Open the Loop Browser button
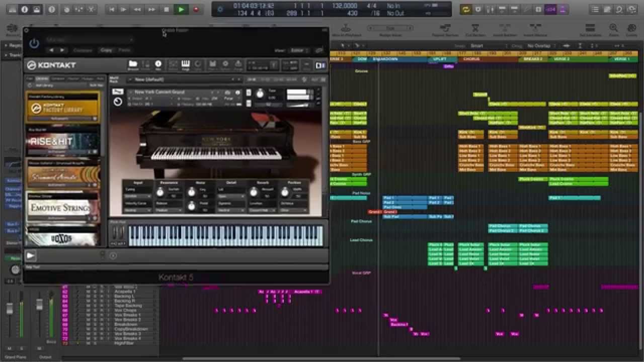This screenshot has height=362, width=644. pos(620,9)
